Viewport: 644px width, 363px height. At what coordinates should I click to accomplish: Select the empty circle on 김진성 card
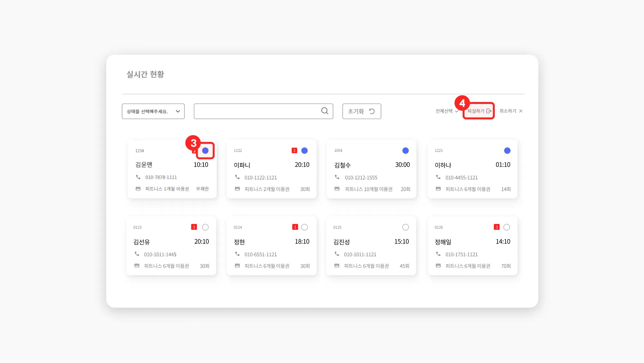pyautogui.click(x=405, y=227)
